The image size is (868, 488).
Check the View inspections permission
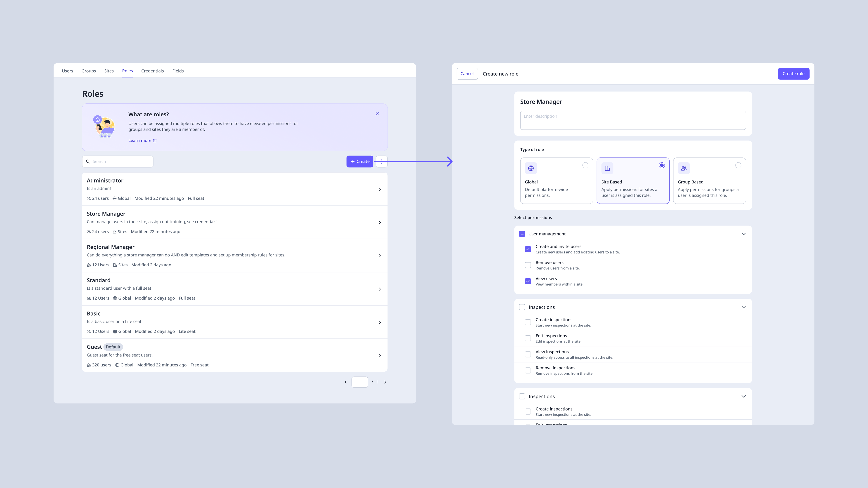click(x=528, y=354)
